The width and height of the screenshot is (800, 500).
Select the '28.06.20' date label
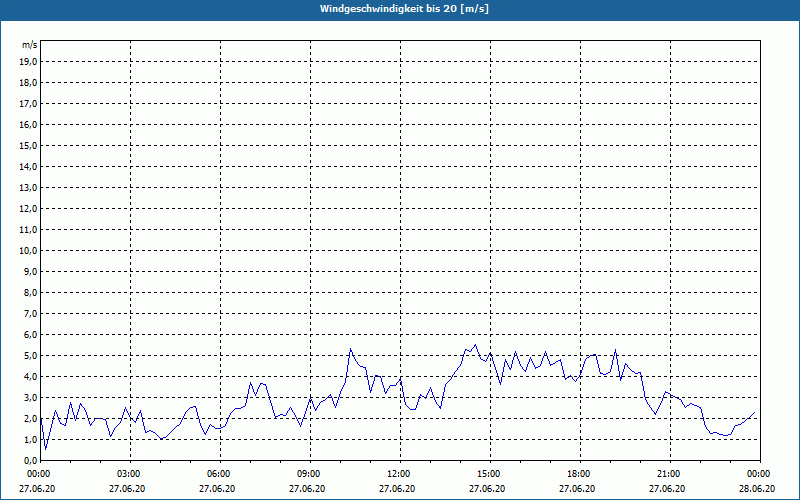point(757,489)
